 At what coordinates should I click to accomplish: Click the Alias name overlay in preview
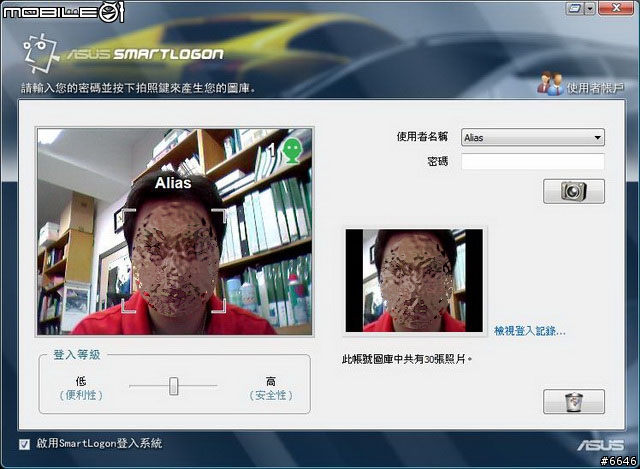[173, 183]
